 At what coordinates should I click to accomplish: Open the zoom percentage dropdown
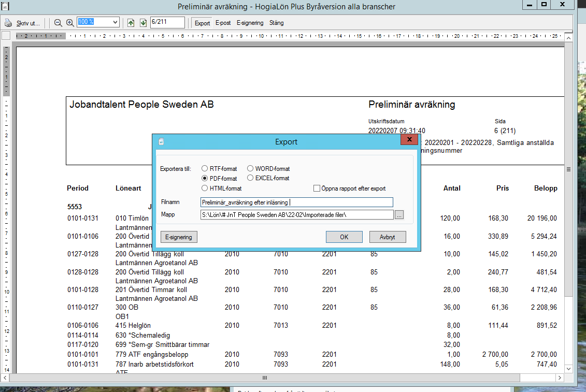click(115, 22)
